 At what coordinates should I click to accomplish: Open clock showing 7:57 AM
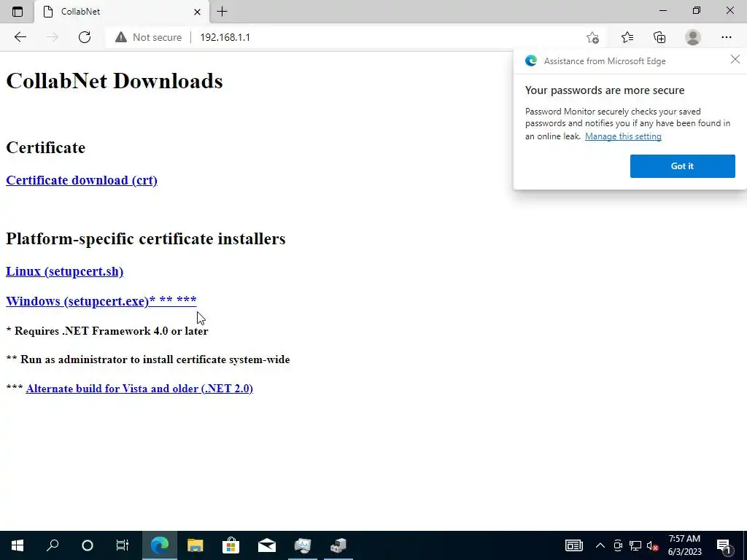click(x=684, y=545)
